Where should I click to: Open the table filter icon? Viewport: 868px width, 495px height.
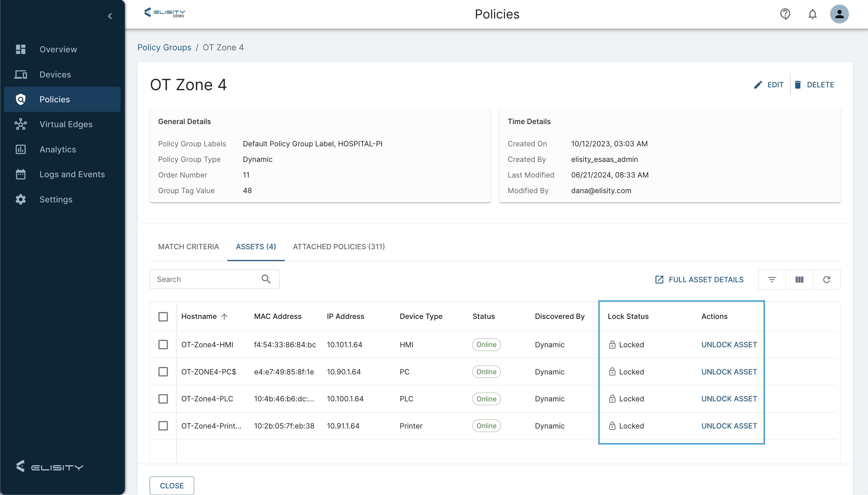[772, 280]
